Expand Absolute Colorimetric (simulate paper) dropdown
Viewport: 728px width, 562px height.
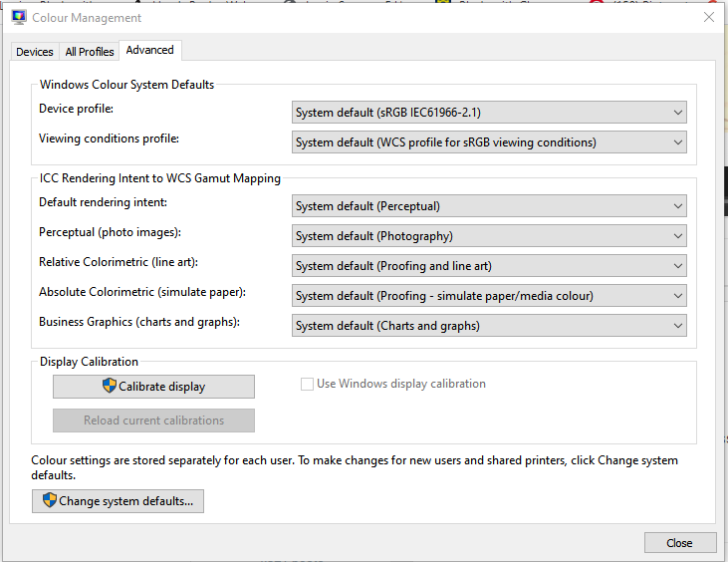pyautogui.click(x=489, y=296)
